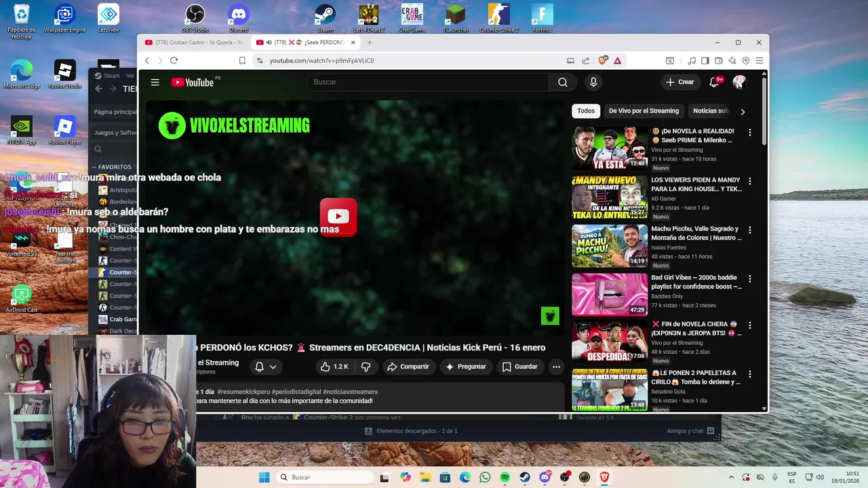This screenshot has height=488, width=868.
Task: Dislike the video with the thumbs-down button
Action: pos(366,367)
